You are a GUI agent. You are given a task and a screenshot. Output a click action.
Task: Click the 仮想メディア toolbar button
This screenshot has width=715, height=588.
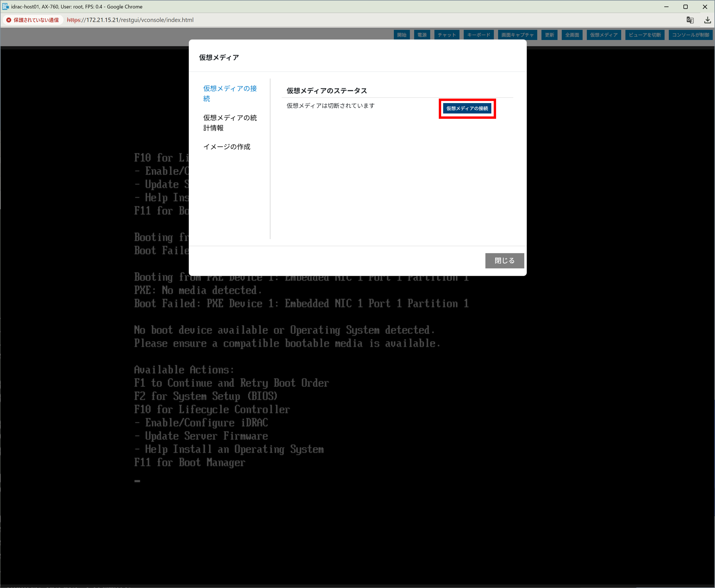click(604, 35)
